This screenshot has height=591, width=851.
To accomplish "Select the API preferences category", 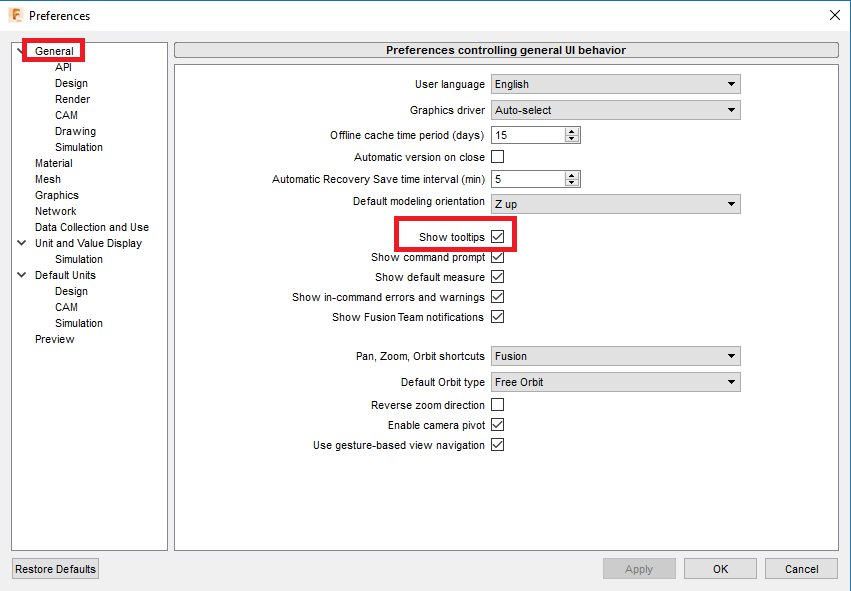I will click(x=63, y=66).
